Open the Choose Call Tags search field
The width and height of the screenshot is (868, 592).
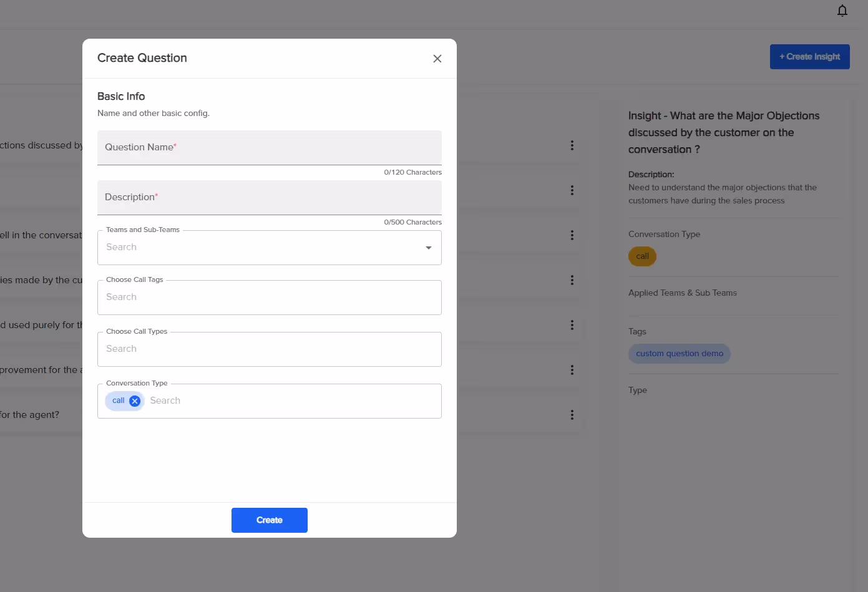pyautogui.click(x=270, y=298)
